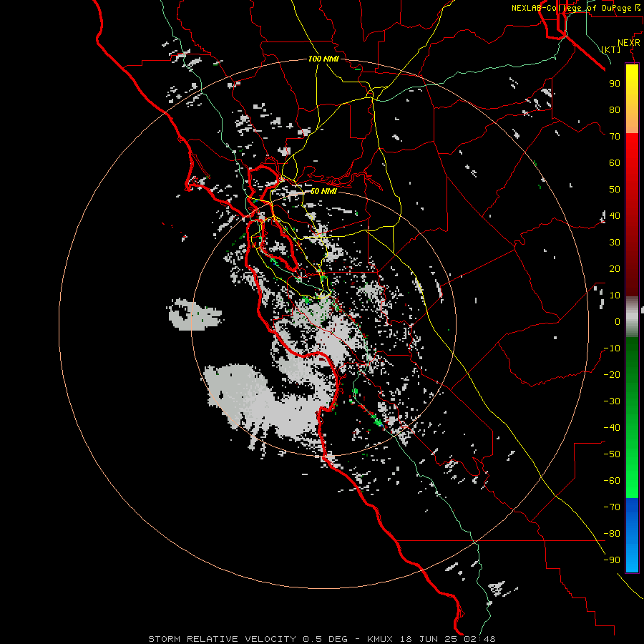
Task: Click the NEXR label above the color scale
Action: click(x=628, y=43)
